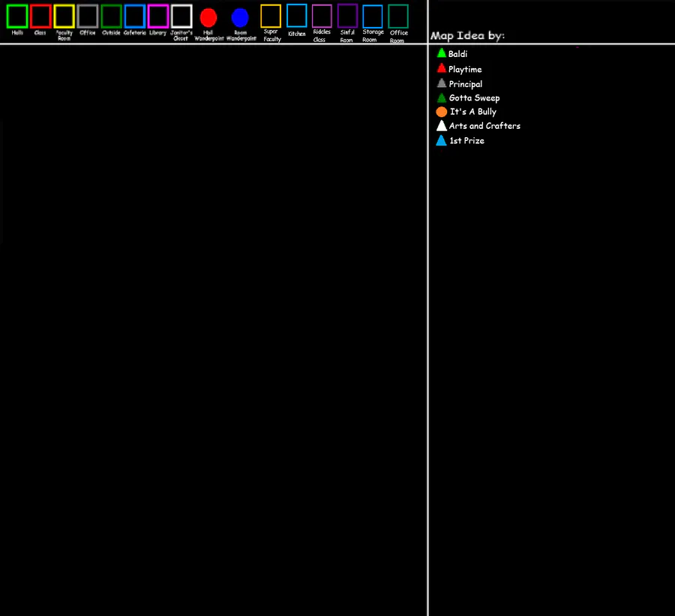Click the 'Kitchen' label text
The height and width of the screenshot is (616, 675).
(296, 34)
